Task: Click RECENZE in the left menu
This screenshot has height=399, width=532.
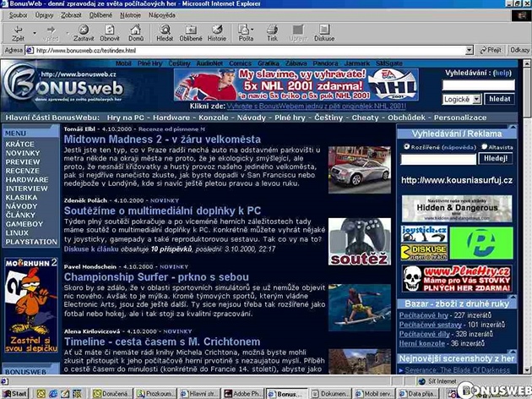Action: 23,171
